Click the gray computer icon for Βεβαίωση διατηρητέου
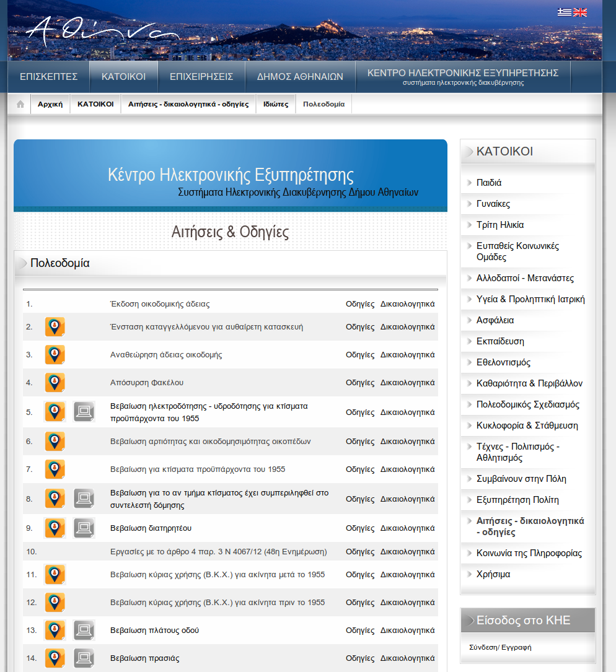The height and width of the screenshot is (672, 616). 84,528
